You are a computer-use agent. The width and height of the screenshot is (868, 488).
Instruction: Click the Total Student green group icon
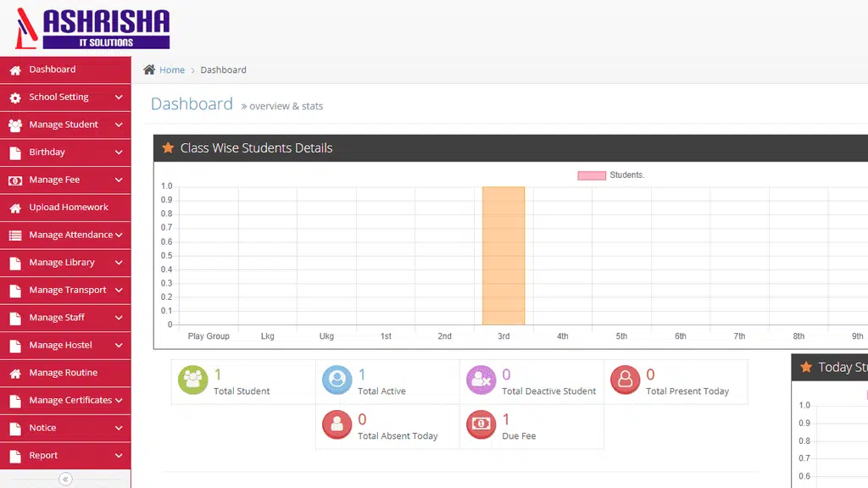tap(192, 380)
